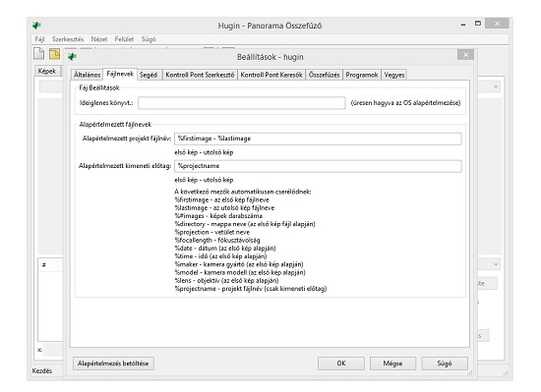Image resolution: width=541 pixels, height=392 pixels.
Task: Click the %lastimage description line
Action: (224, 208)
